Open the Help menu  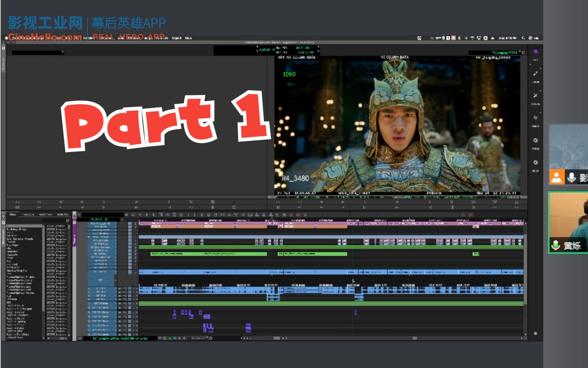coord(188,38)
